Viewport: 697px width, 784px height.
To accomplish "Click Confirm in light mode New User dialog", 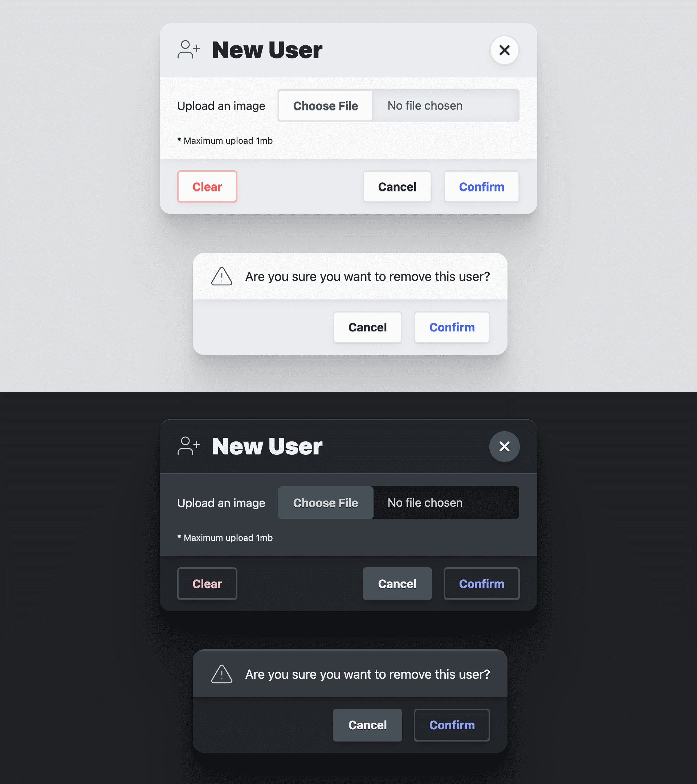I will coord(482,186).
